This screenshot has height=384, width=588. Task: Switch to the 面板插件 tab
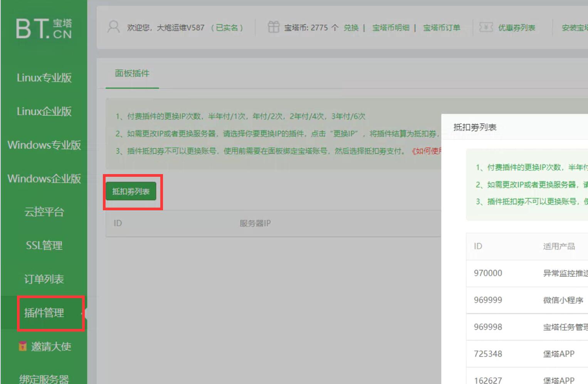click(x=132, y=73)
